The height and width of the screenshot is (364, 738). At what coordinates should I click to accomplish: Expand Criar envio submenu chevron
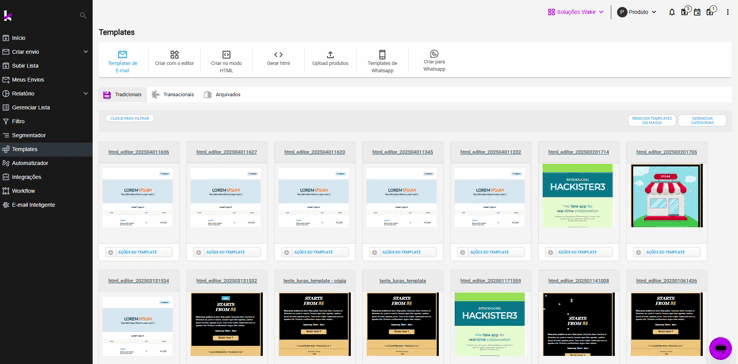coord(86,52)
